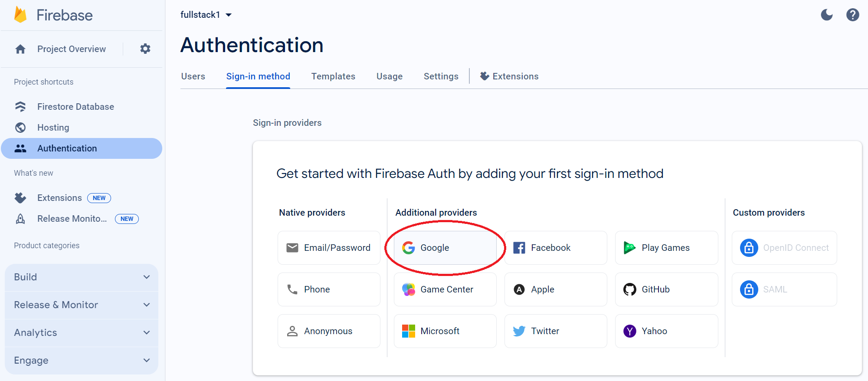
Task: Open Firestore Database from project shortcuts
Action: [75, 106]
